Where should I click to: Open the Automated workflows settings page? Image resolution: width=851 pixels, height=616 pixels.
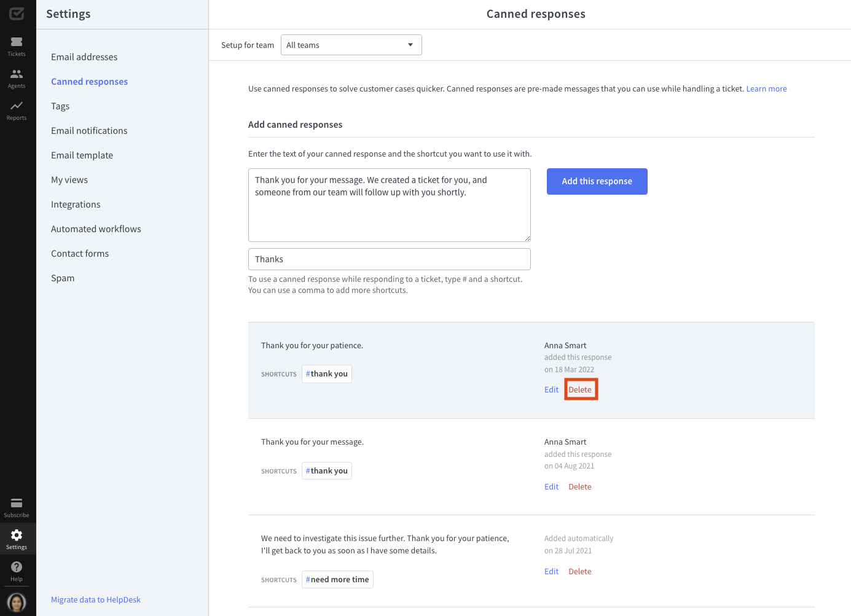96,229
